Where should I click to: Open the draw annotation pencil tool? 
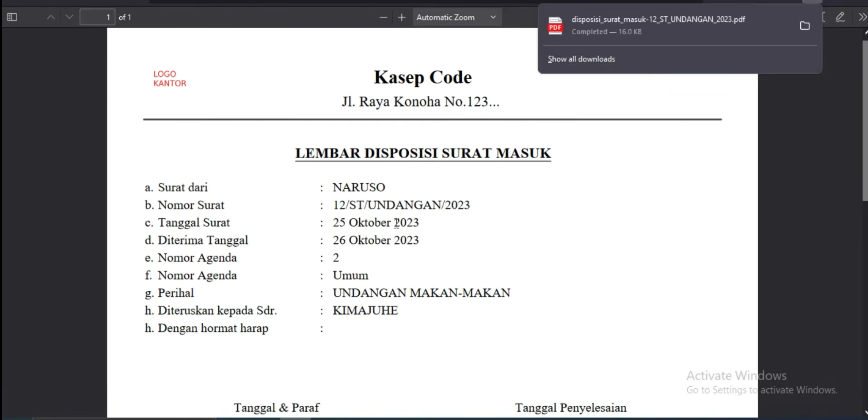(x=840, y=17)
